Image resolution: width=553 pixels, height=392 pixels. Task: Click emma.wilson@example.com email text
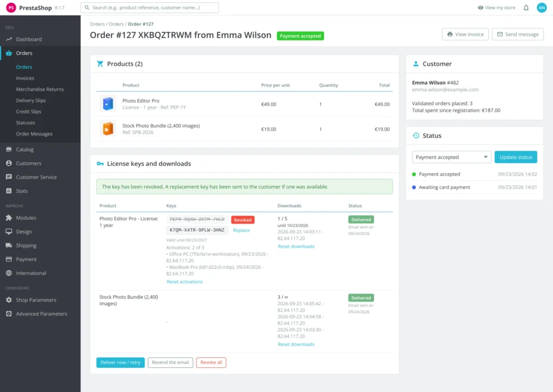click(445, 90)
